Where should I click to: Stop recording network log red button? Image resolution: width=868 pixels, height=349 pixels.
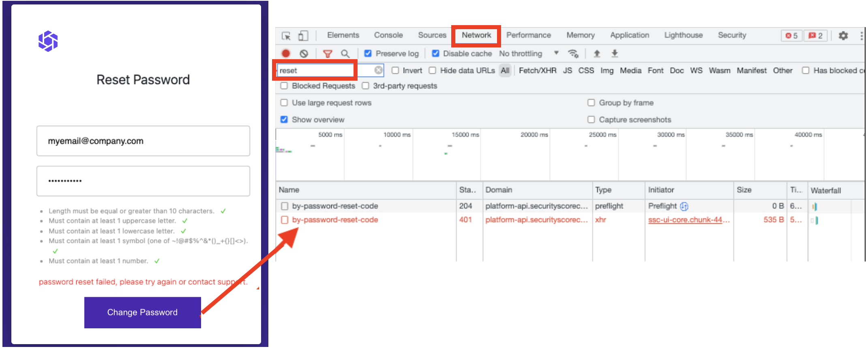286,54
